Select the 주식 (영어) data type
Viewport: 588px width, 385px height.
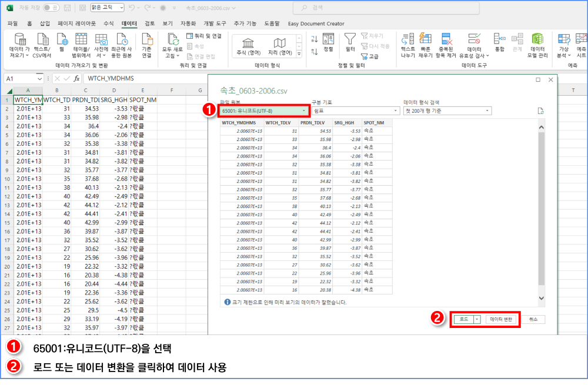tap(249, 46)
